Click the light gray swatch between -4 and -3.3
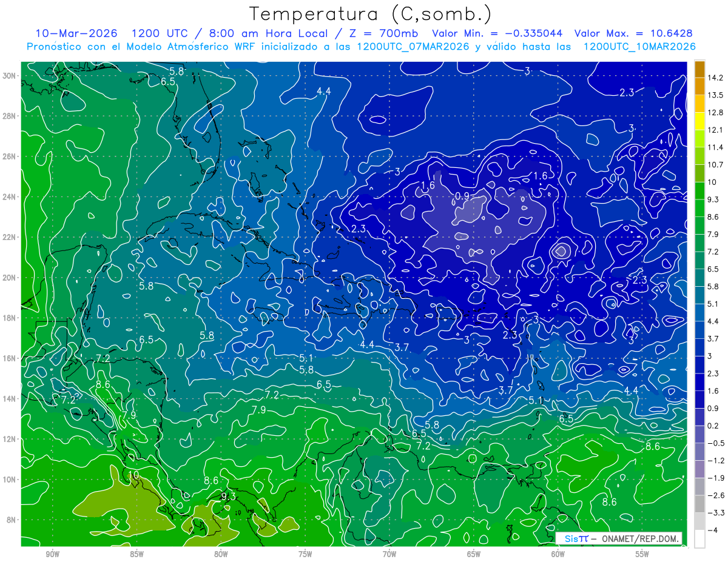728x562 pixels. coord(699,521)
